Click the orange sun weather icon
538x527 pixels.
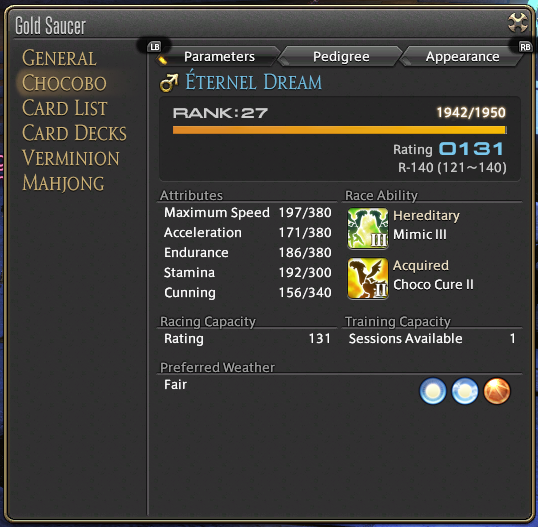click(x=496, y=391)
